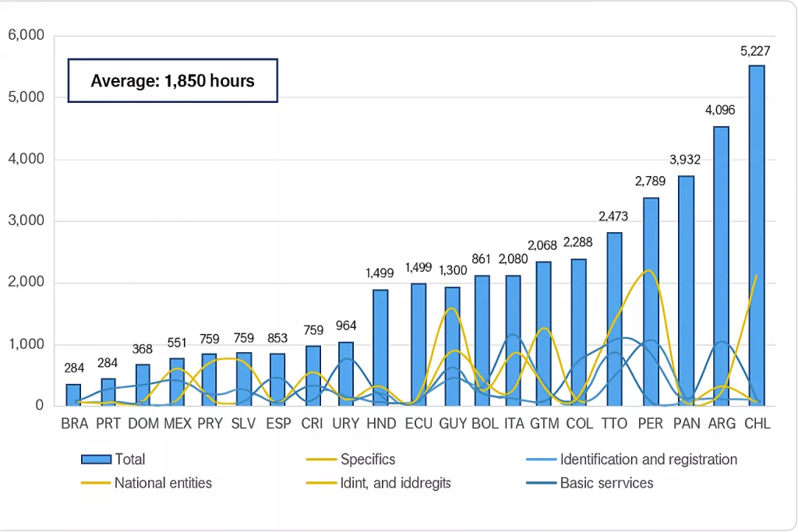Click the 'Idint, and iddregits' legend entry
Image resolution: width=798 pixels, height=532 pixels.
tap(395, 483)
